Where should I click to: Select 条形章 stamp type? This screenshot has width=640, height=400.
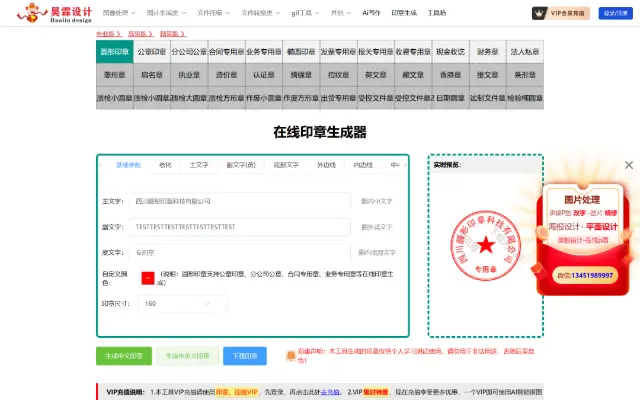[525, 75]
